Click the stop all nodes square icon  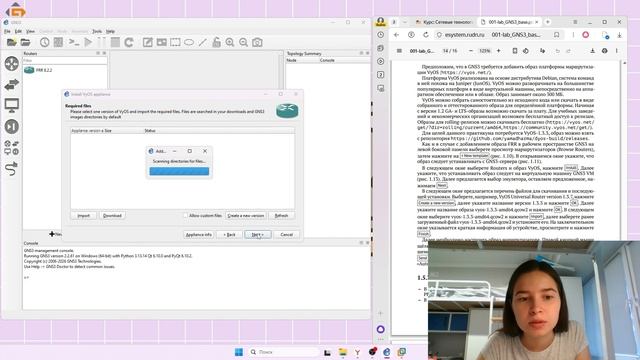(116, 42)
